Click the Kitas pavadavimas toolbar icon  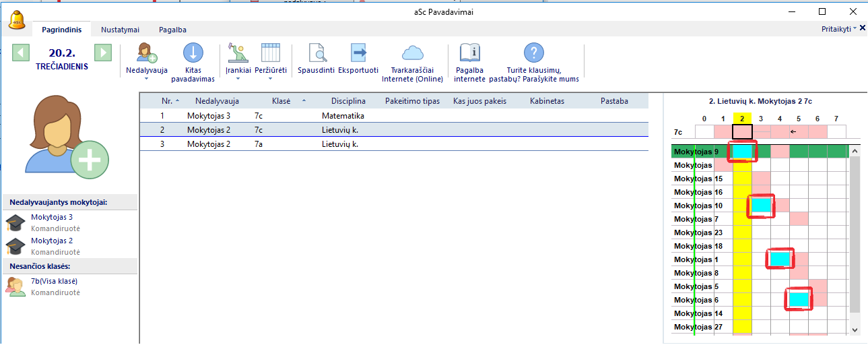pos(193,53)
